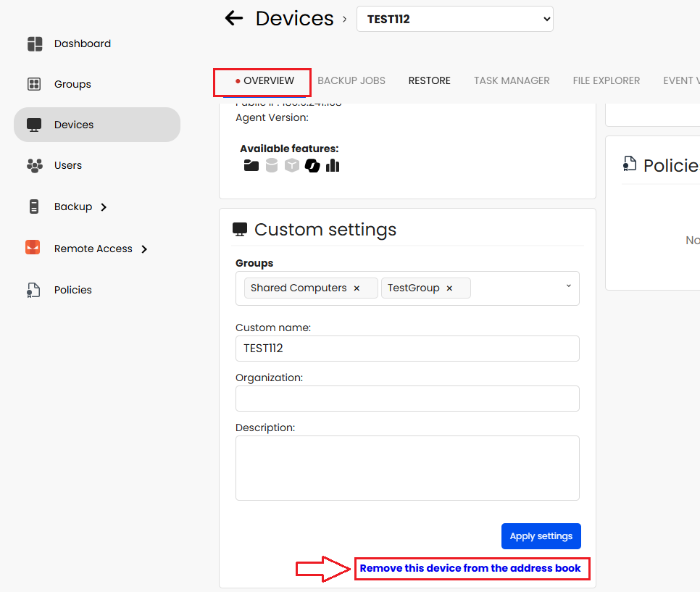Go to Groups in the sidebar
The width and height of the screenshot is (700, 592).
(72, 84)
